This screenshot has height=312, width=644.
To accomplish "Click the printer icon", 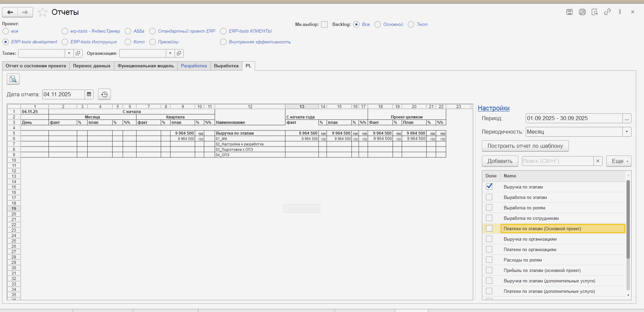I will (582, 12).
